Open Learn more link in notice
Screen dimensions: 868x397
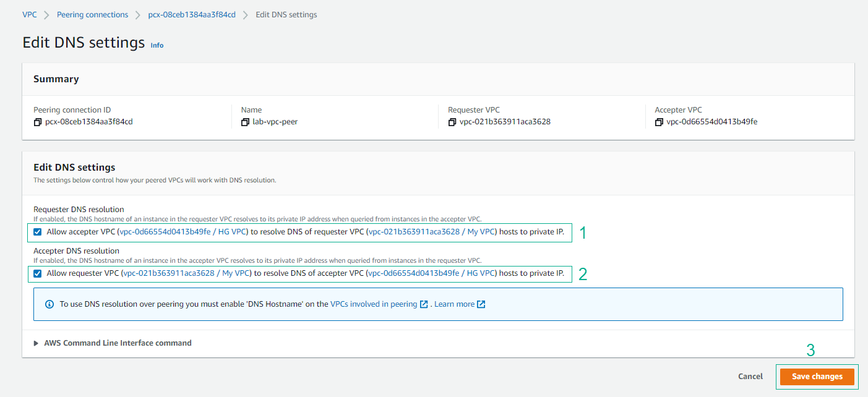click(454, 304)
